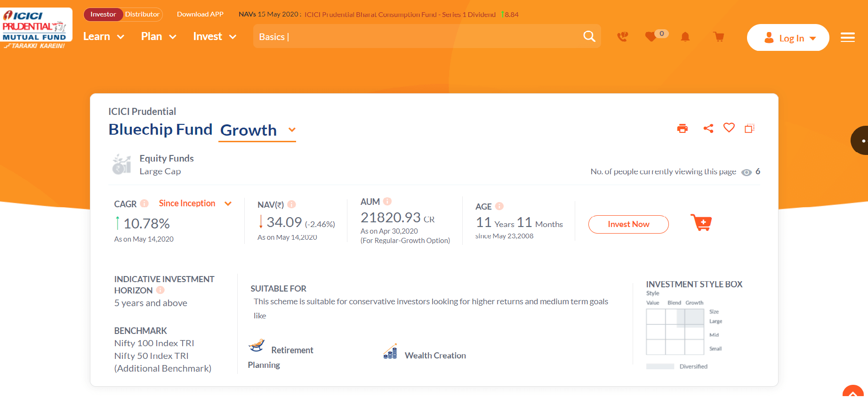Viewport: 868px width, 398px height.
Task: Click the Equity Funds category icon
Action: 122,164
